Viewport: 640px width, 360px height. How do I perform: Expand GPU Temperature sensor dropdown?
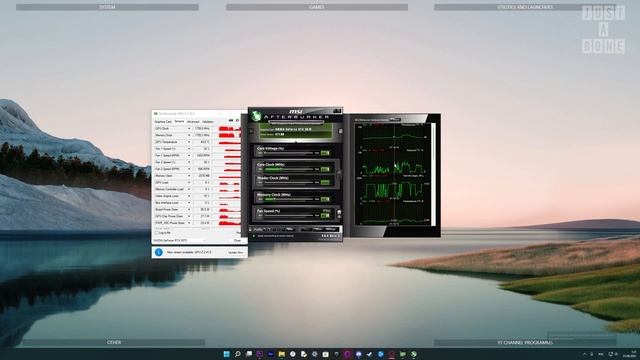click(x=189, y=142)
